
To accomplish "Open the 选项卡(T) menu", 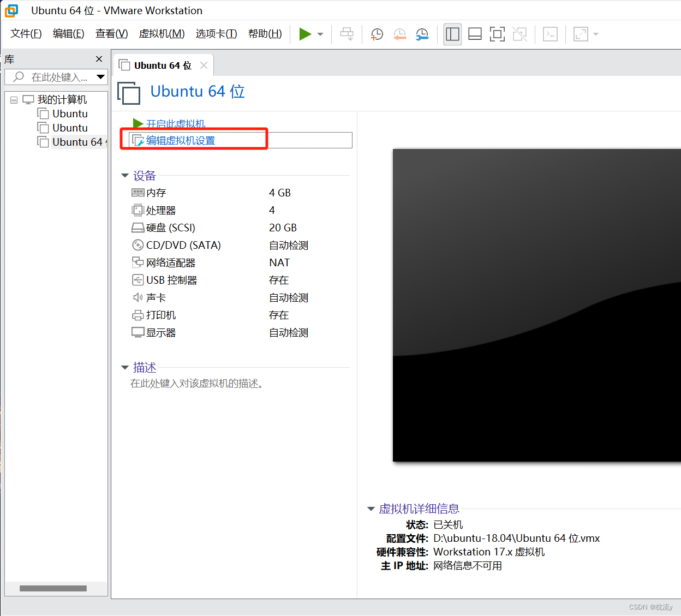I will [x=216, y=34].
